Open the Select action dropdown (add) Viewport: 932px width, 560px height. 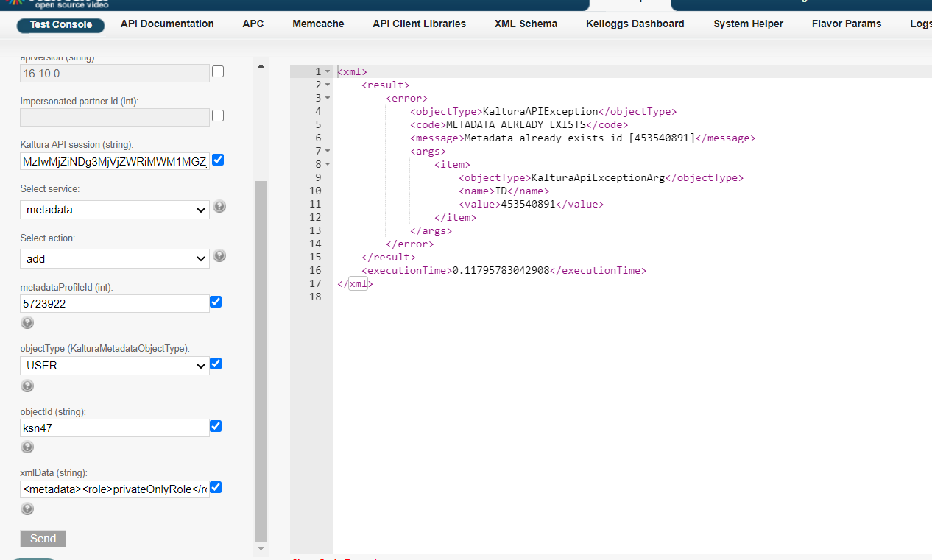pos(115,259)
